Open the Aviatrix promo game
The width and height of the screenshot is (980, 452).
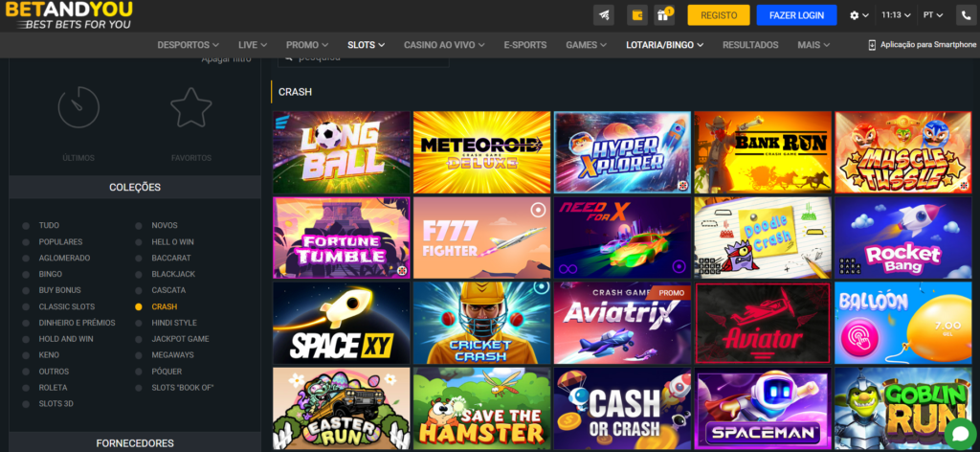coord(622,324)
